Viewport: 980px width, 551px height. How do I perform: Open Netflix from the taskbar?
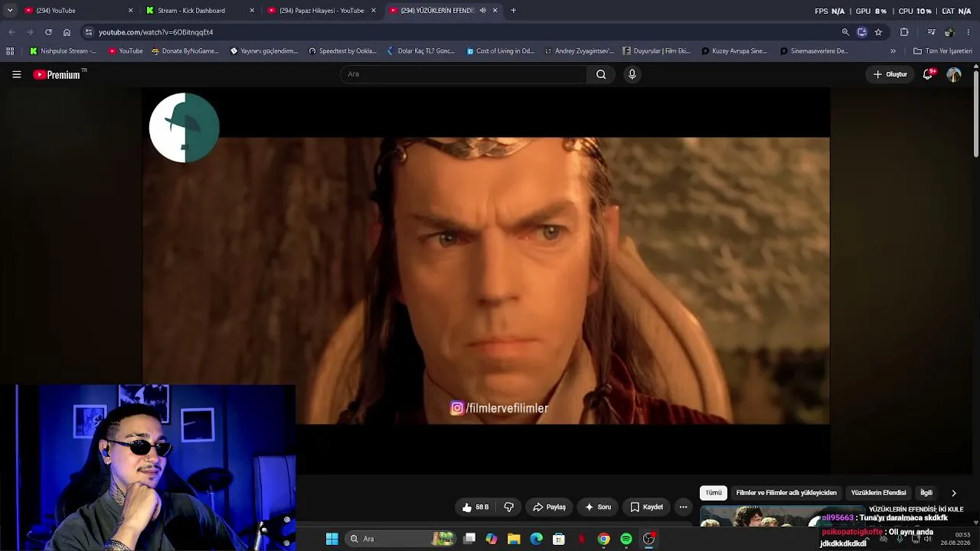(x=581, y=539)
